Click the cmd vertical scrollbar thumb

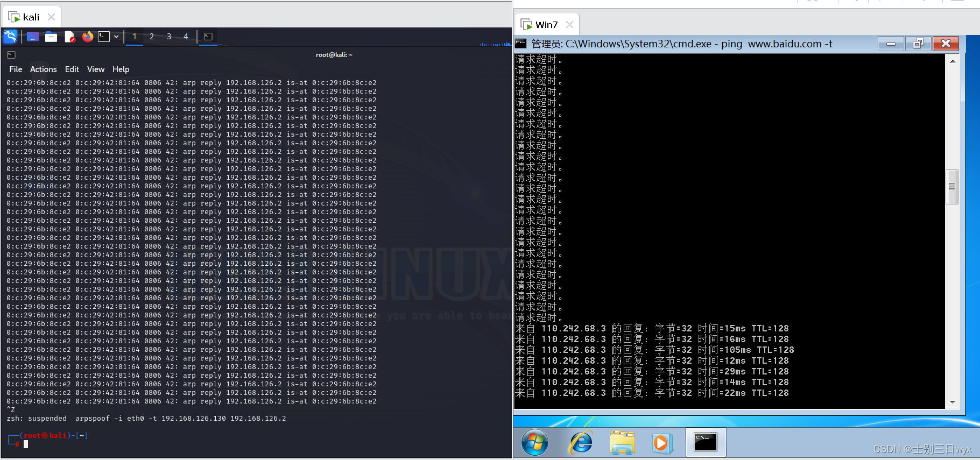[x=952, y=187]
